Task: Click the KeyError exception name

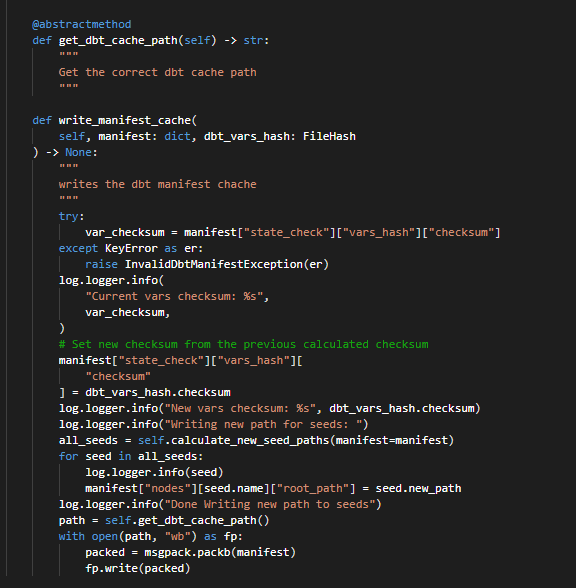Action: [x=131, y=248]
